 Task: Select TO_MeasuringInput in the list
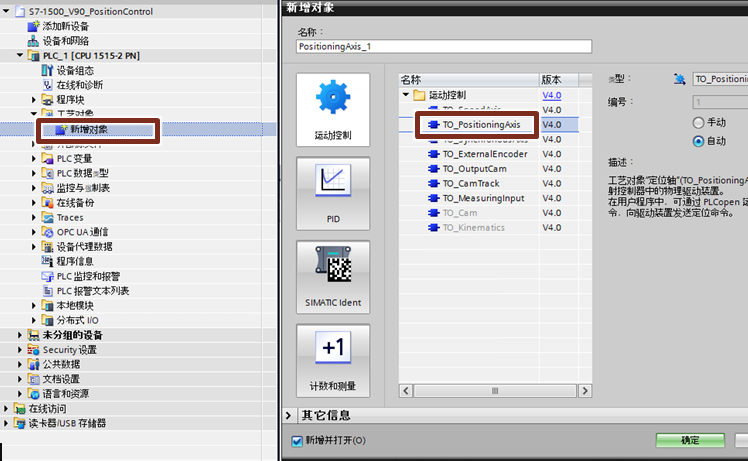[x=483, y=199]
